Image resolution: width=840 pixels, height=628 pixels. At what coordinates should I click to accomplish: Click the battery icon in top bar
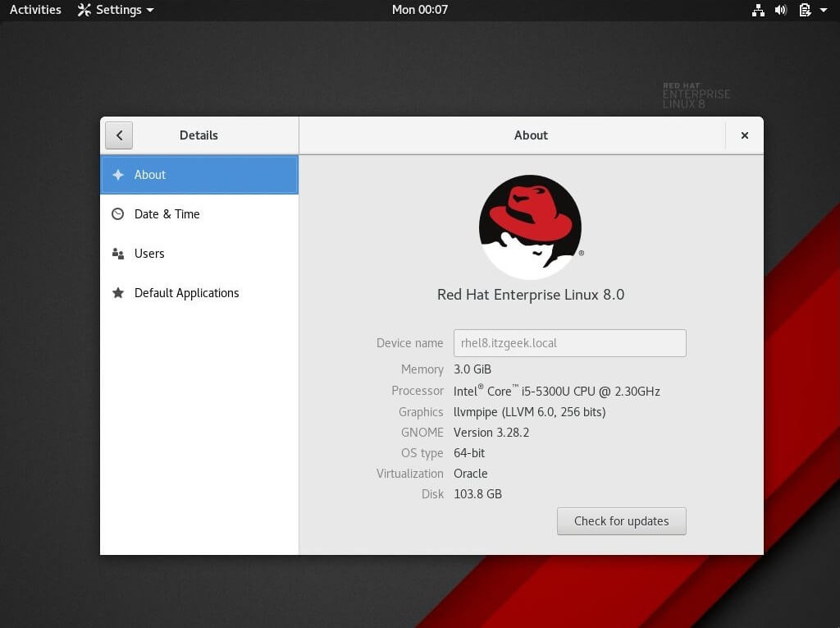pyautogui.click(x=805, y=10)
